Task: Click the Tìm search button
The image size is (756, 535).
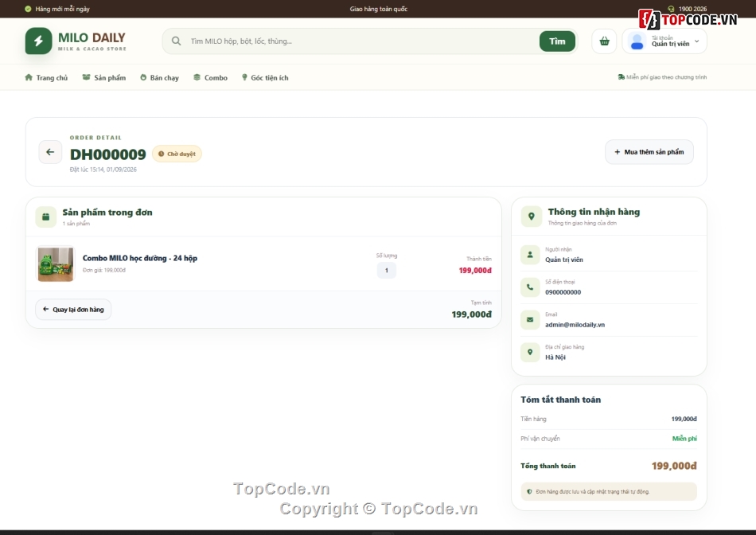Action: tap(557, 41)
